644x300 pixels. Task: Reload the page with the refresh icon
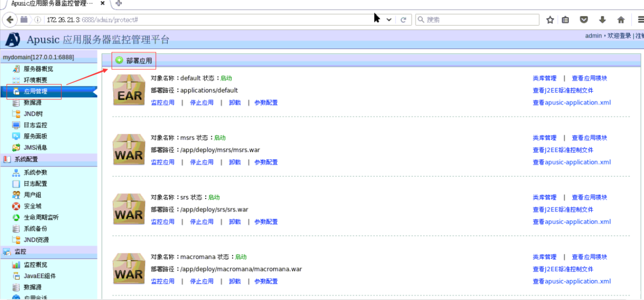404,20
